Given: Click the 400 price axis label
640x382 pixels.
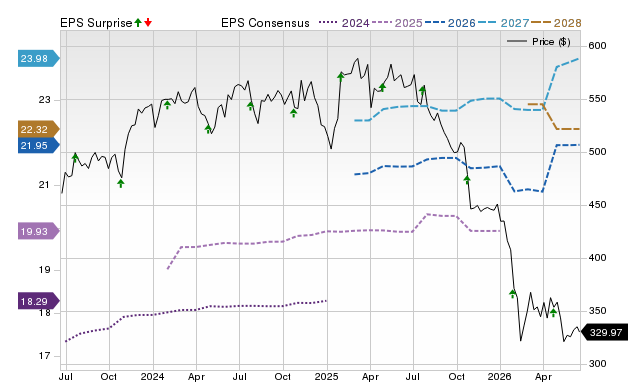Looking at the screenshot, I should [x=597, y=258].
